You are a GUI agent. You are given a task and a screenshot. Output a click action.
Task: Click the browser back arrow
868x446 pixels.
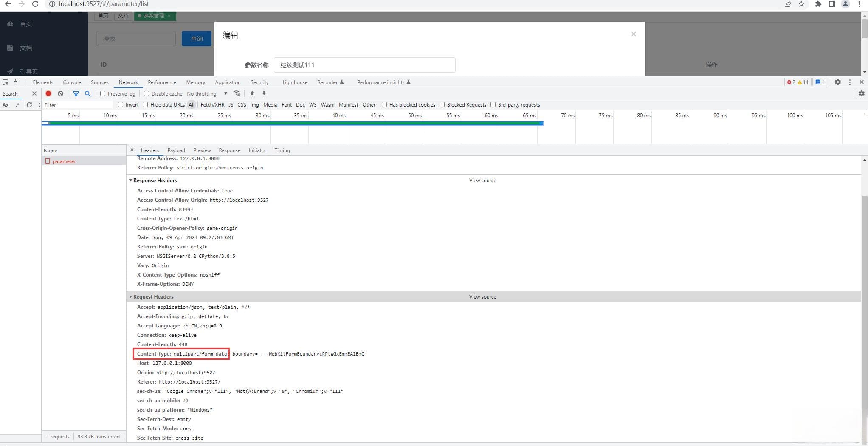(8, 4)
